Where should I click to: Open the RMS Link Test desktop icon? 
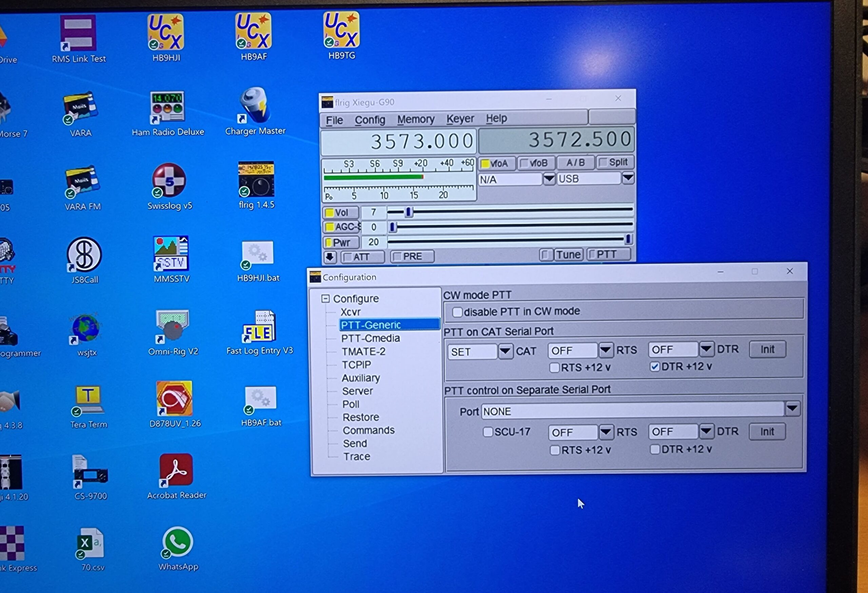[78, 34]
